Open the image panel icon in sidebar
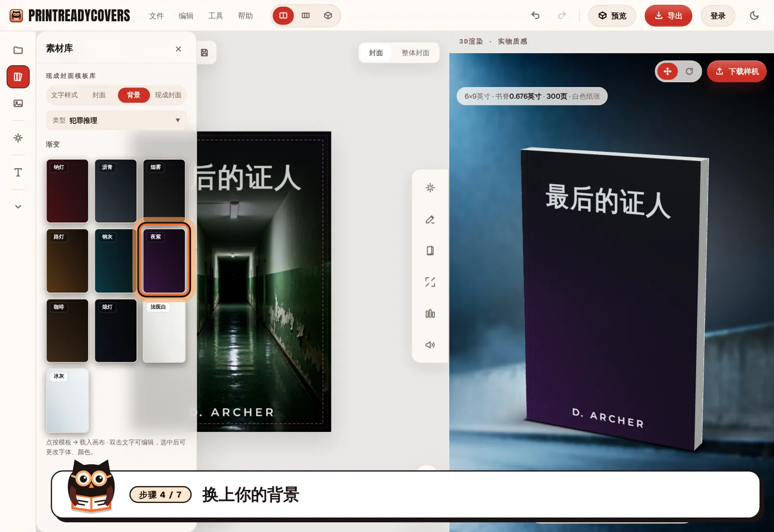The width and height of the screenshot is (774, 532). (18, 103)
